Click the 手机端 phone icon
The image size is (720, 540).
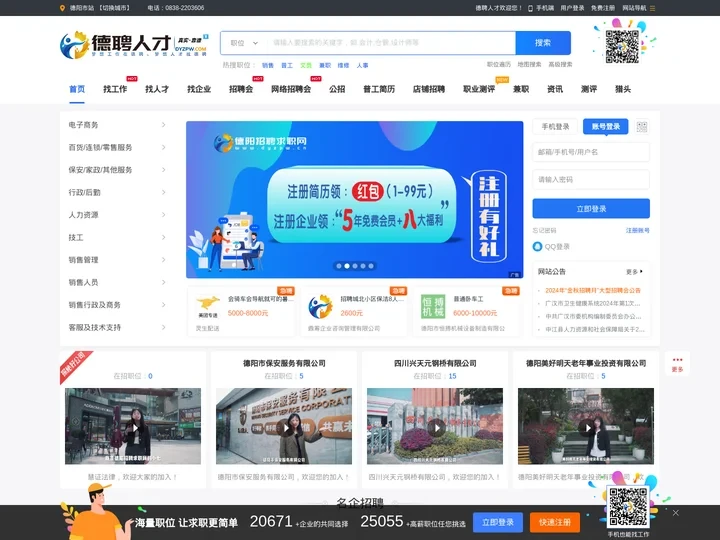click(x=530, y=8)
